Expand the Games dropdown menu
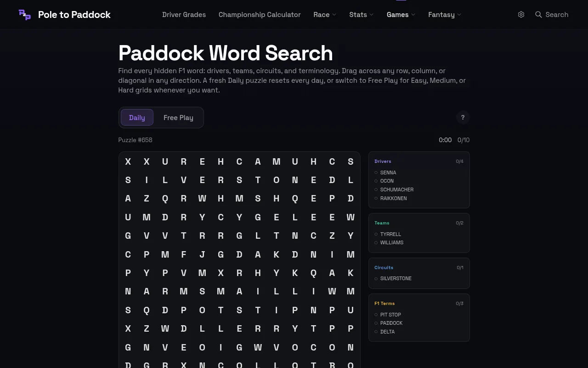Screen dimensions: 588x368 pos(401,15)
